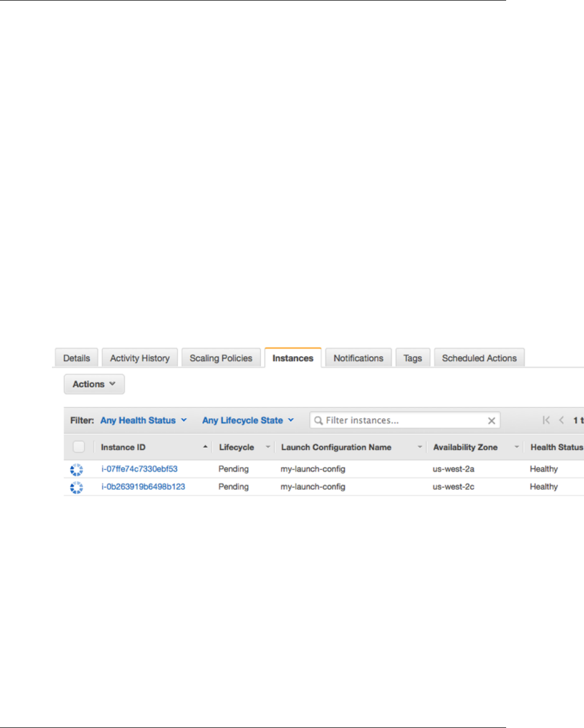The height and width of the screenshot is (728, 584).
Task: Switch to the Scaling Policies tab
Action: [221, 358]
